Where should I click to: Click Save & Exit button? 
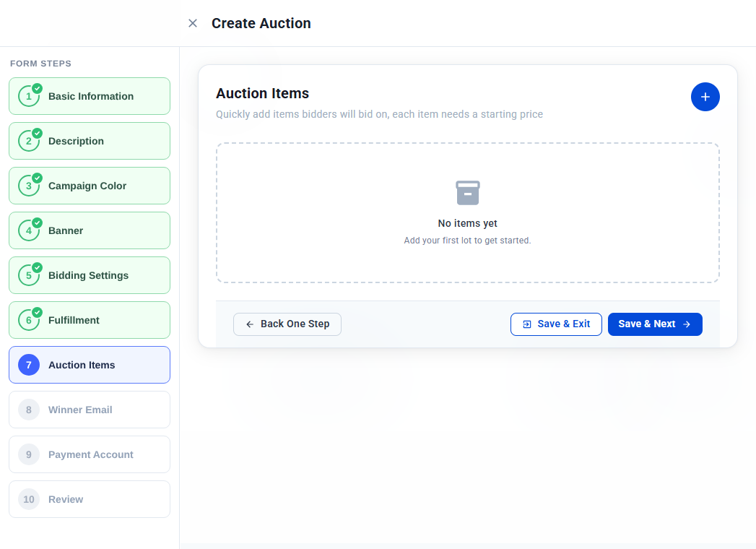[556, 324]
